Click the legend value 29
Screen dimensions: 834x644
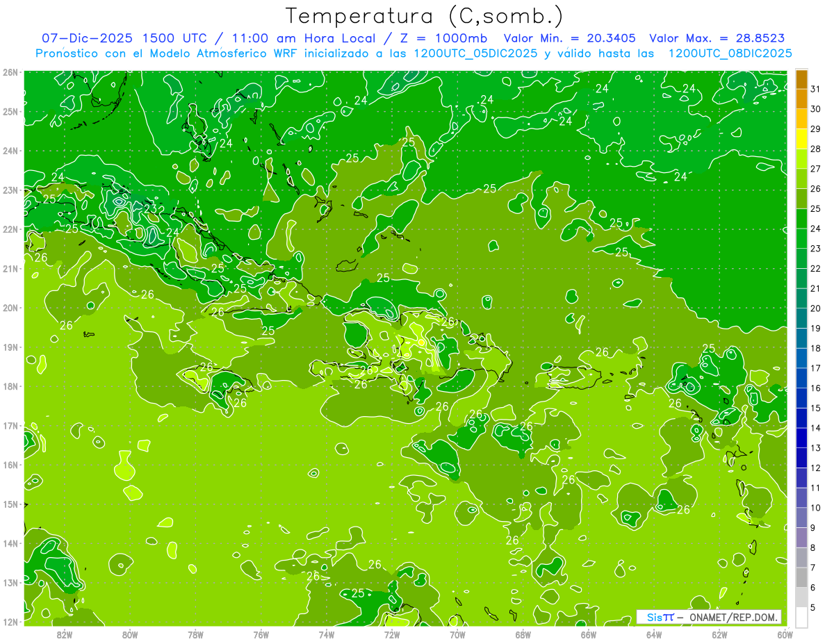click(x=815, y=129)
